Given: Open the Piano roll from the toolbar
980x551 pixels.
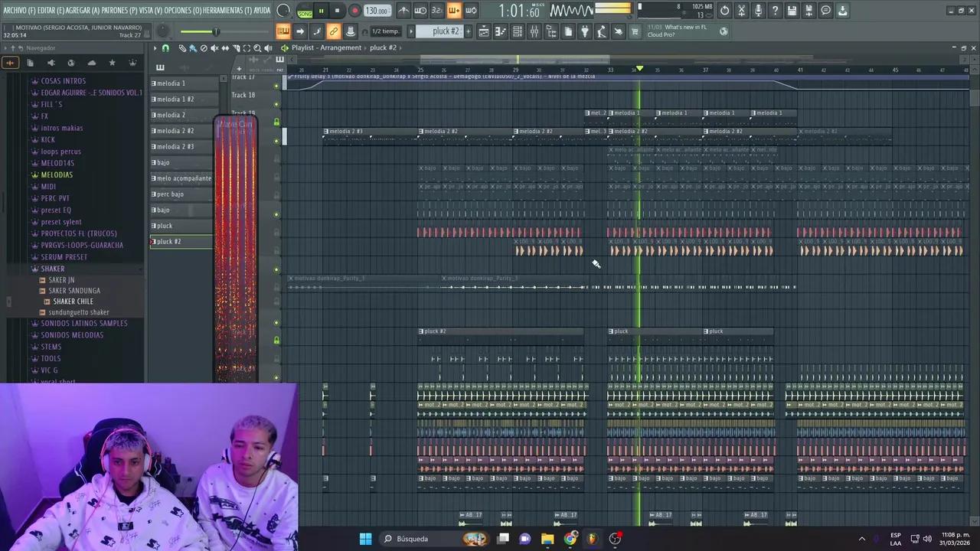Looking at the screenshot, I should coord(501,31).
